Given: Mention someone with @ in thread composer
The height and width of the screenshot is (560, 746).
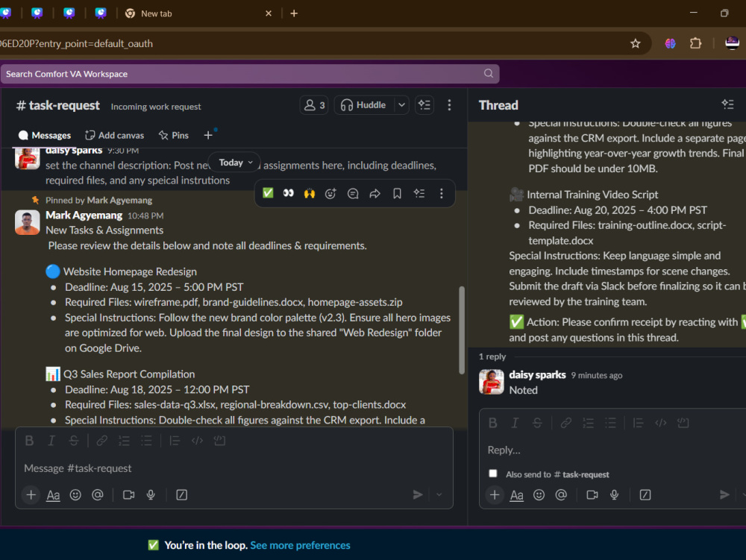Looking at the screenshot, I should coord(562,495).
